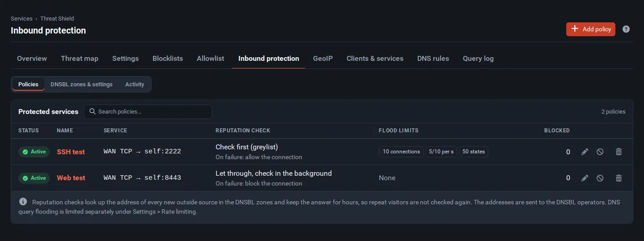Open the DNS rules tab
Image resolution: width=644 pixels, height=241 pixels.
[433, 59]
